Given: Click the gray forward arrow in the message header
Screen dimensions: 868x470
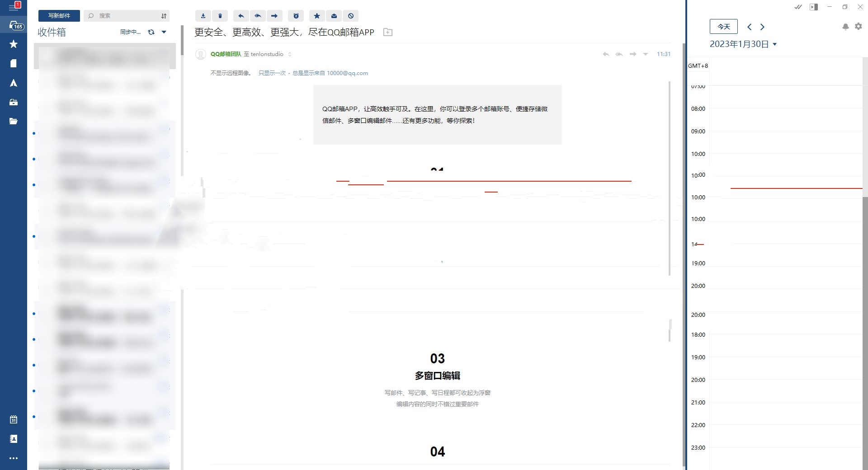Looking at the screenshot, I should (633, 54).
